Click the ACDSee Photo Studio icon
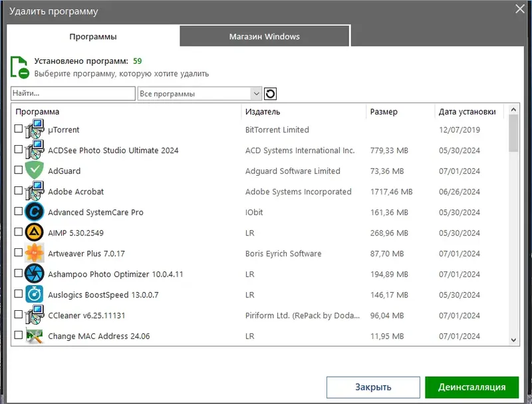The image size is (532, 404). click(34, 150)
